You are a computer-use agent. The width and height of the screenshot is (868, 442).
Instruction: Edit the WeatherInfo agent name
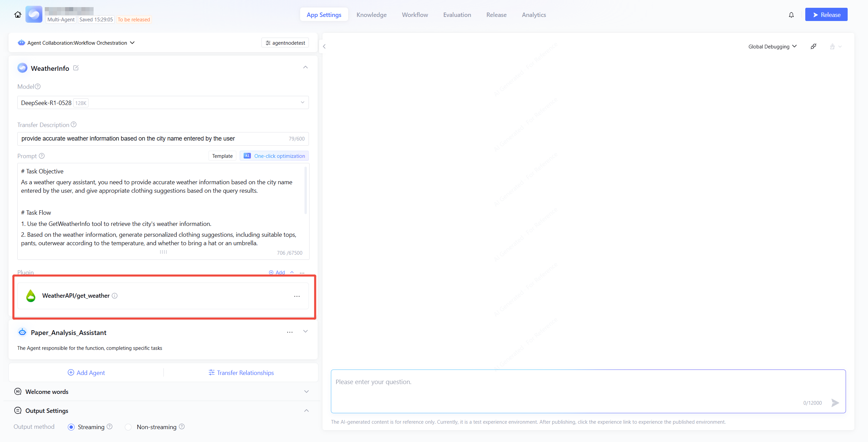click(x=76, y=68)
